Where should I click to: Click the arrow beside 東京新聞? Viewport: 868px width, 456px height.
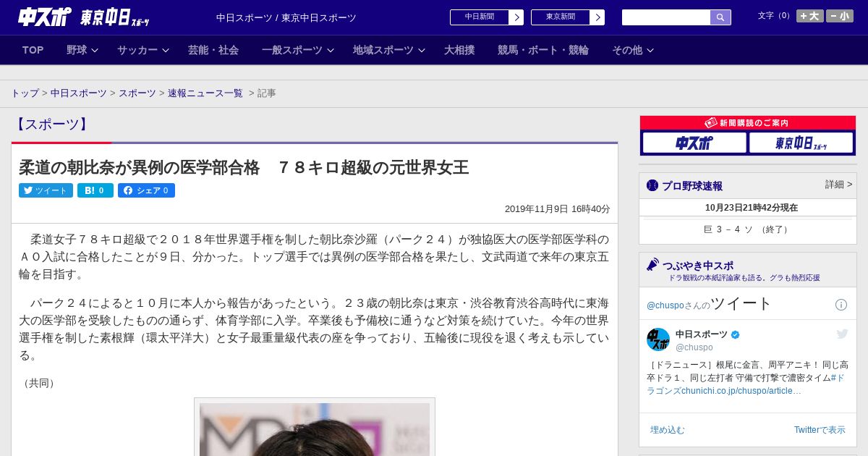point(597,17)
